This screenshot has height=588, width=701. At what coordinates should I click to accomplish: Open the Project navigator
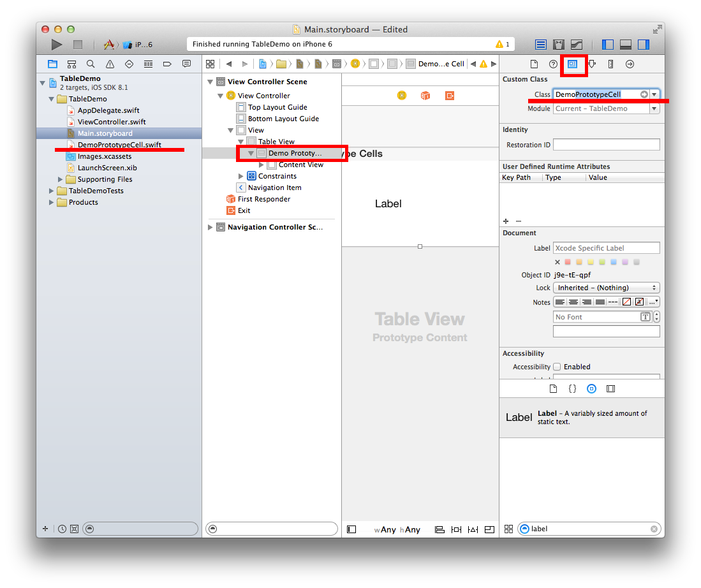pos(52,64)
